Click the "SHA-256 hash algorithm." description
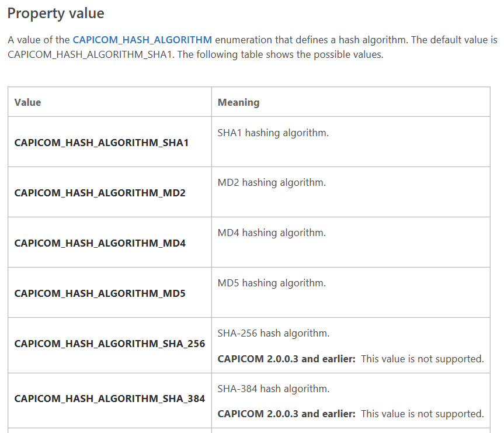 click(x=273, y=333)
